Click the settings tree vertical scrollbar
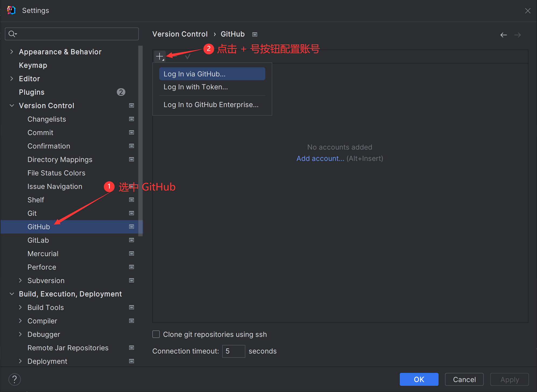The image size is (537, 392). (x=140, y=141)
